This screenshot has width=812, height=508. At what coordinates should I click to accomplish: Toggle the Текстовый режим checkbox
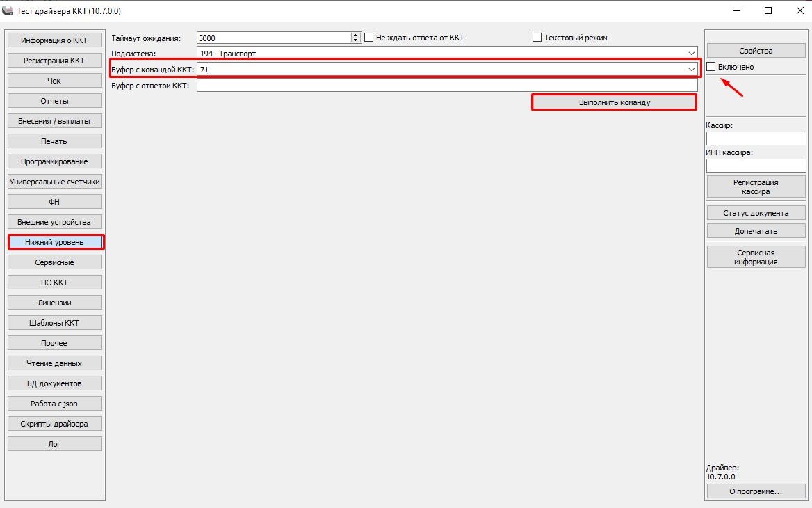pos(537,38)
